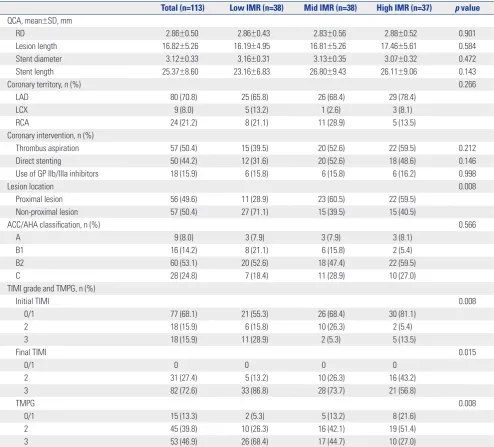Viewport: 494px width, 447px height.
Task: Select the "Proximal lesion" row label
Action: pyautogui.click(x=39, y=199)
